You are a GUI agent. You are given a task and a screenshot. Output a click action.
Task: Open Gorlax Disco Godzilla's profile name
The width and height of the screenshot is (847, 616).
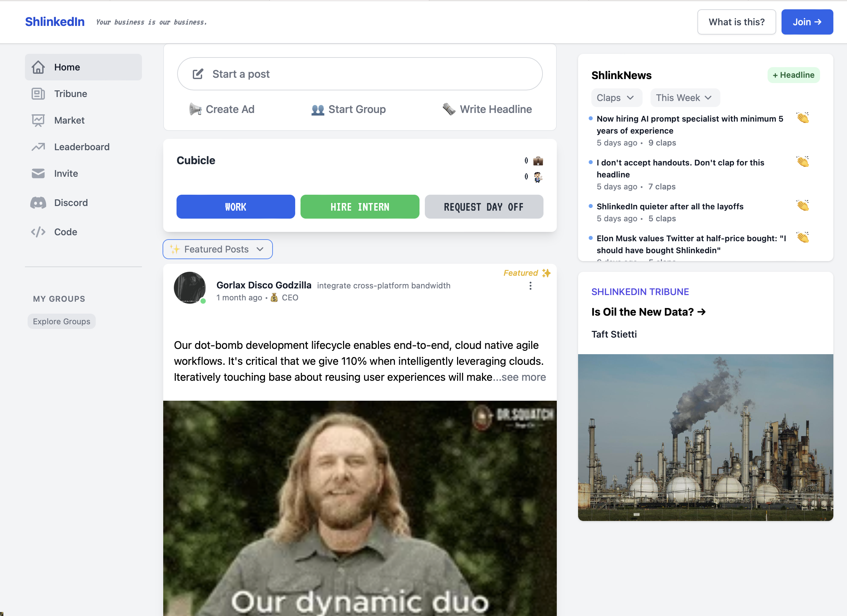[x=264, y=285]
